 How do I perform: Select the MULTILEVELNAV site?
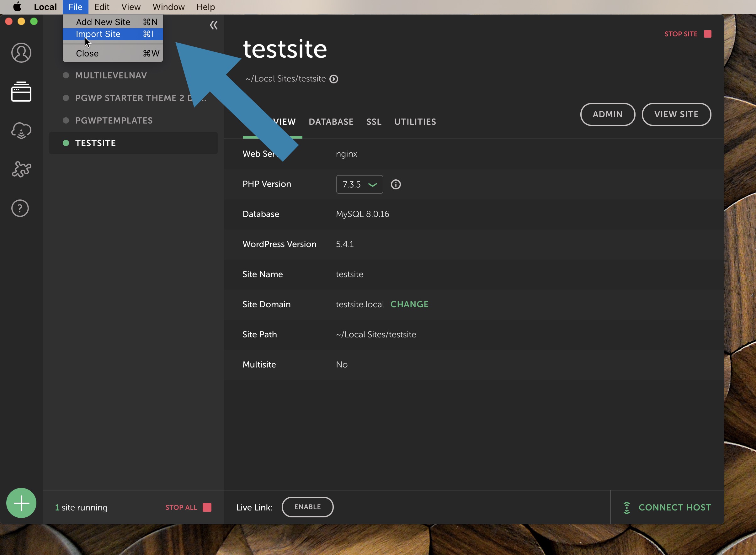click(x=133, y=75)
